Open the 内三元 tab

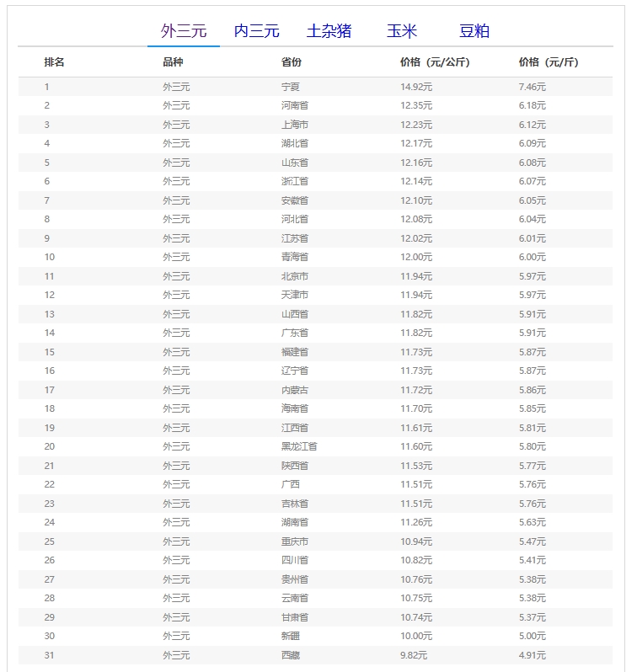pos(256,31)
